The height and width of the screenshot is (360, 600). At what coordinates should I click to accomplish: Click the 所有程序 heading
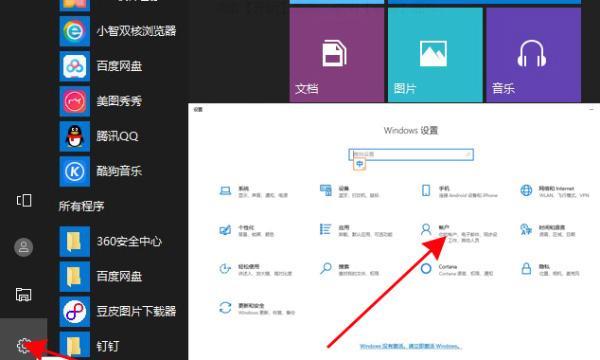pyautogui.click(x=81, y=207)
